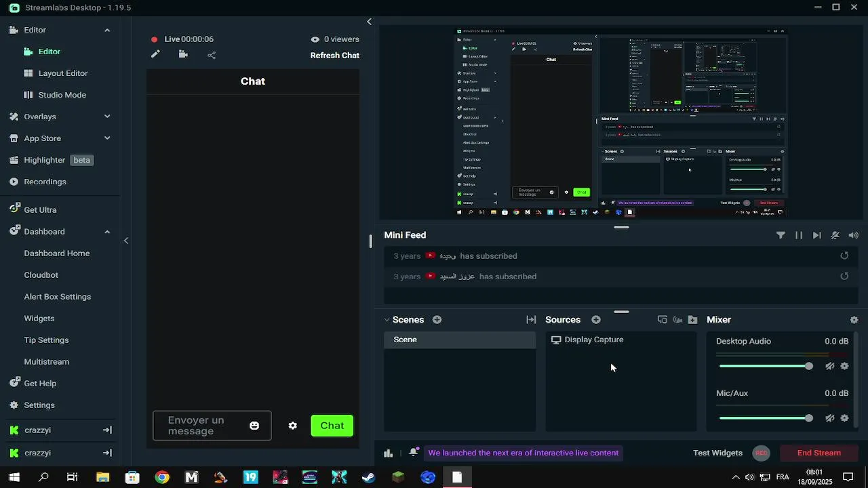Open Steam from taskbar
The width and height of the screenshot is (868, 488).
[368, 477]
